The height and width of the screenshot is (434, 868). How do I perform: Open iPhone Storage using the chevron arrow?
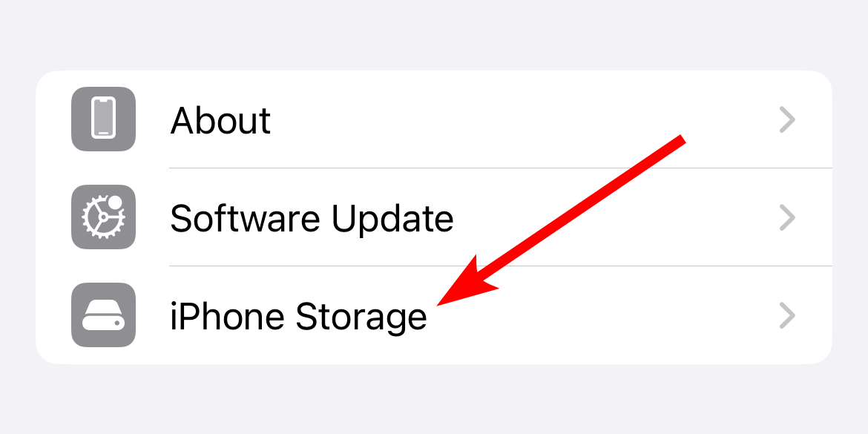pos(787,315)
